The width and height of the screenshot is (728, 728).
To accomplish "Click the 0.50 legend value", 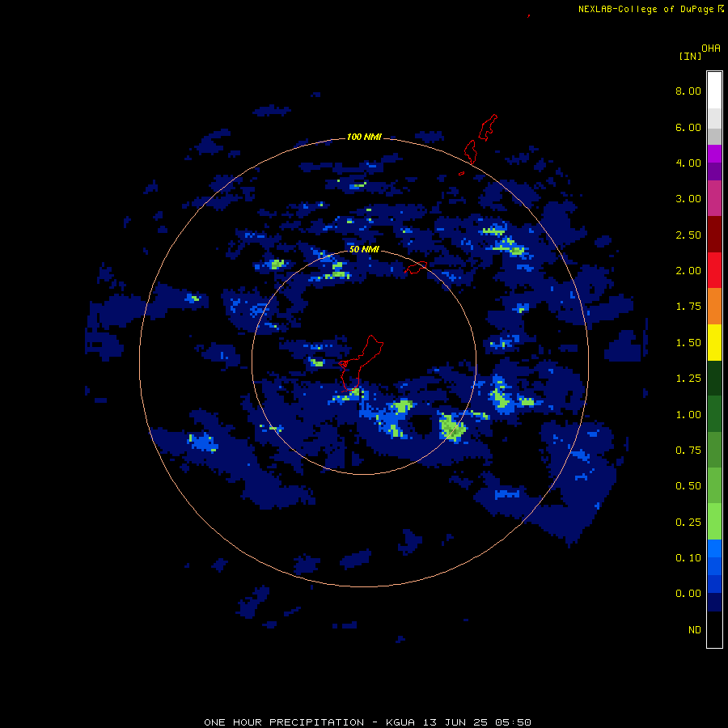I will pos(688,486).
